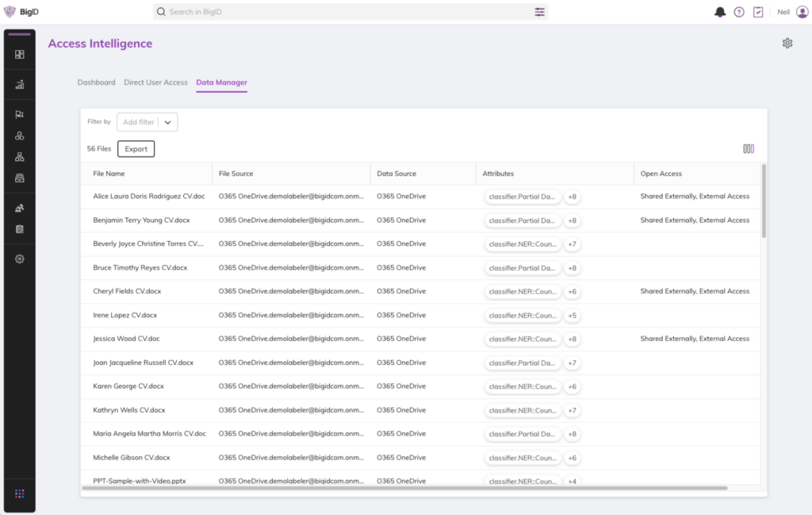Toggle the column chooser icon
Viewport: 812px width, 515px height.
pyautogui.click(x=749, y=148)
